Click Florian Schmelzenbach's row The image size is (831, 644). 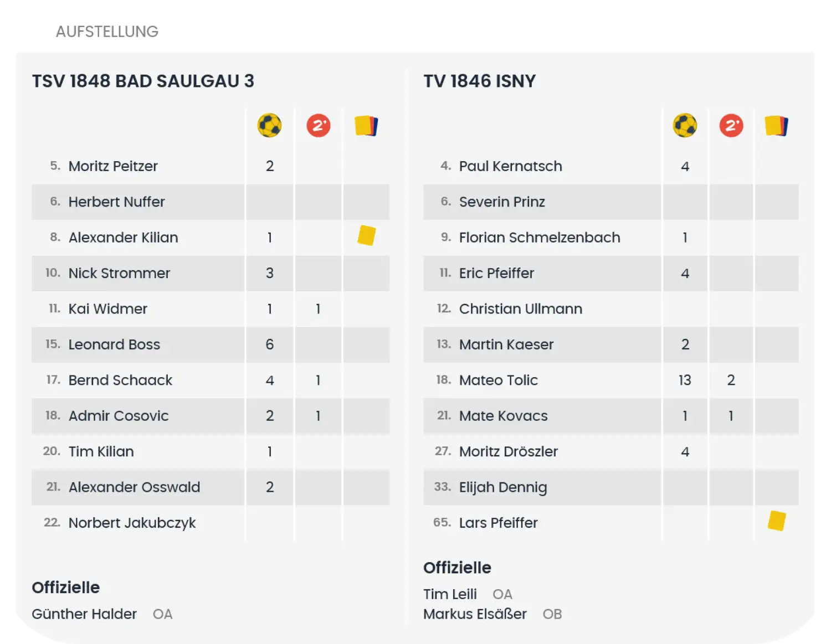click(x=539, y=238)
